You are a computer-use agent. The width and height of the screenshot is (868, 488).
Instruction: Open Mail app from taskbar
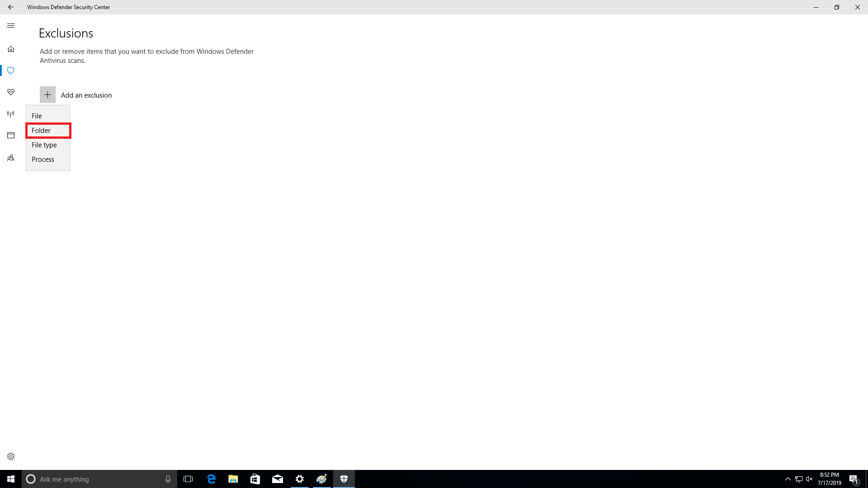click(278, 479)
